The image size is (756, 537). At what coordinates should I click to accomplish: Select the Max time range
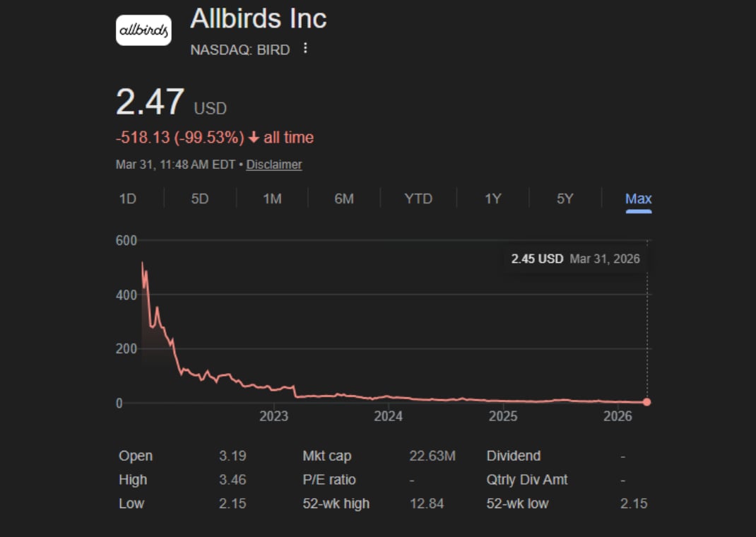coord(637,199)
